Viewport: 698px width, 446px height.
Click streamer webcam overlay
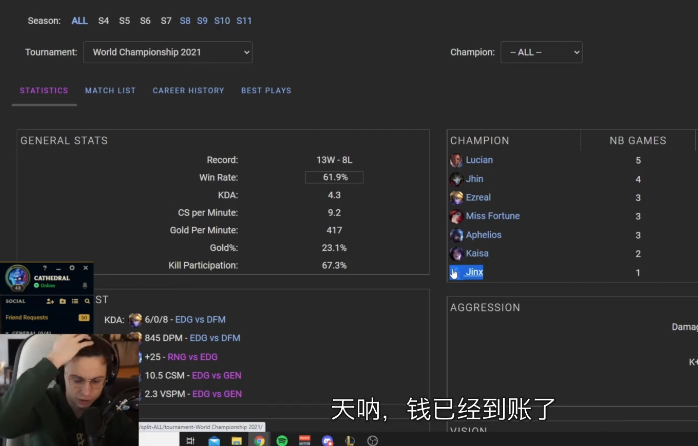pos(69,389)
